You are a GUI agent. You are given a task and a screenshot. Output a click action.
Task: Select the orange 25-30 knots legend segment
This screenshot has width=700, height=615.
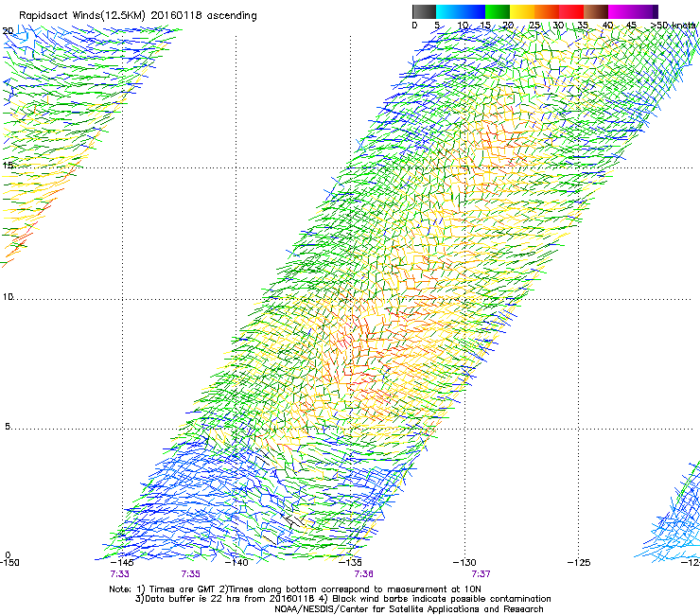click(547, 11)
